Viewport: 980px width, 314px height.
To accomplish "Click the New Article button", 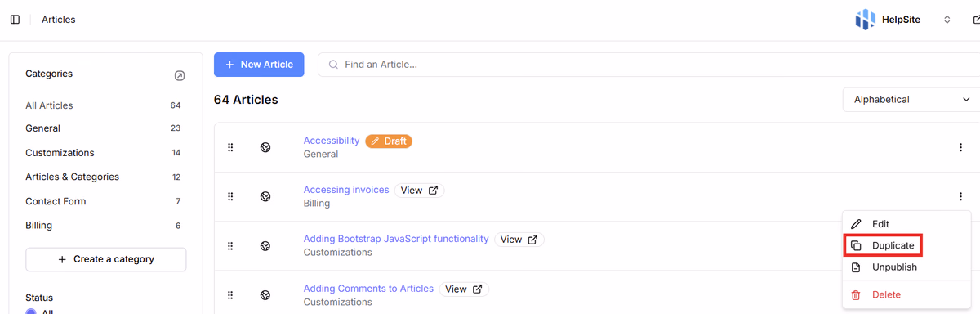I will [x=259, y=65].
